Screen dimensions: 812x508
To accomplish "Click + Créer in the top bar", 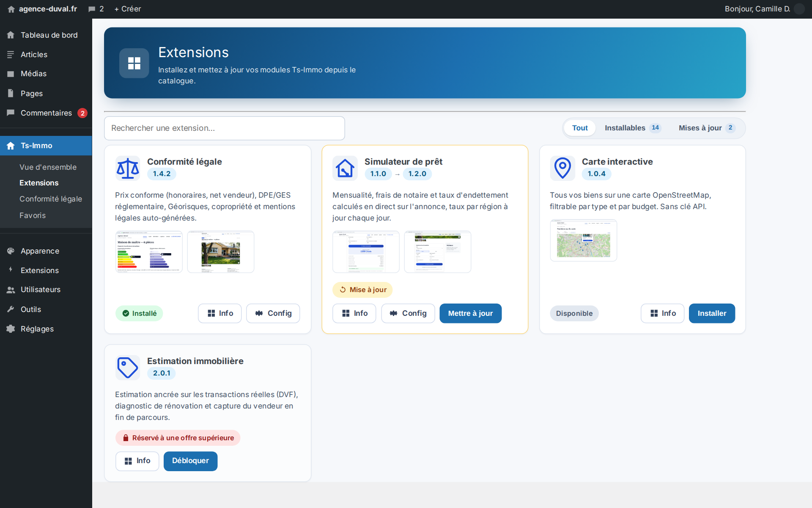I will 128,9.
